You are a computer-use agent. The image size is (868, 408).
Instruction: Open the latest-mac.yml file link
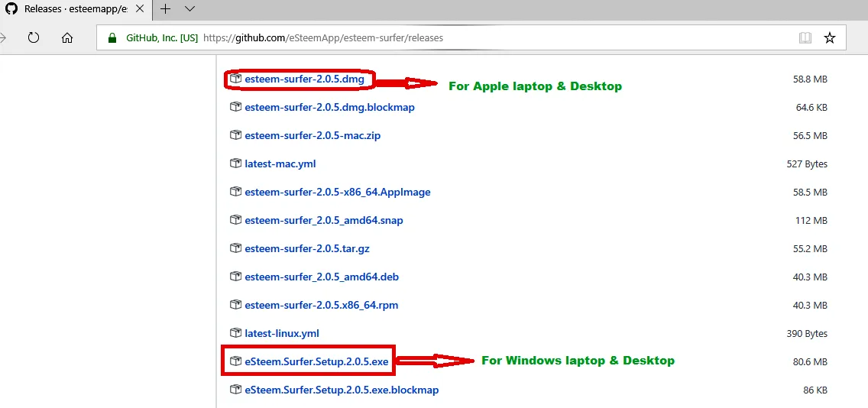click(280, 164)
